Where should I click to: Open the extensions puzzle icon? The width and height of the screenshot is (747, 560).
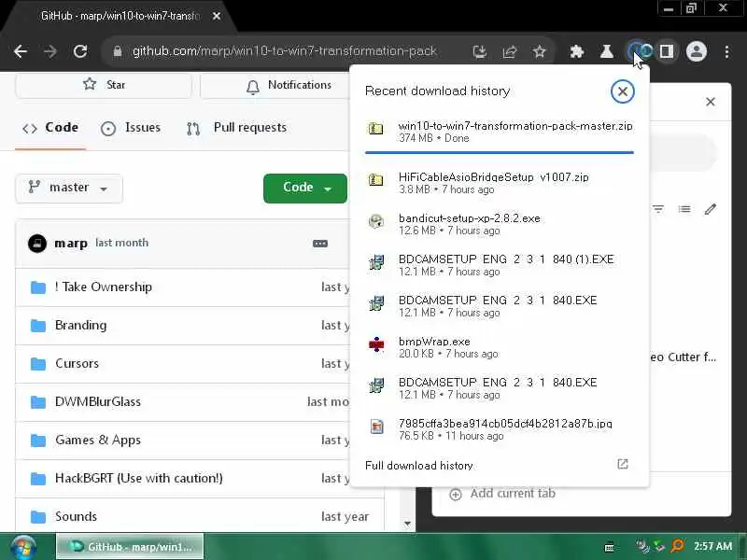pyautogui.click(x=577, y=51)
